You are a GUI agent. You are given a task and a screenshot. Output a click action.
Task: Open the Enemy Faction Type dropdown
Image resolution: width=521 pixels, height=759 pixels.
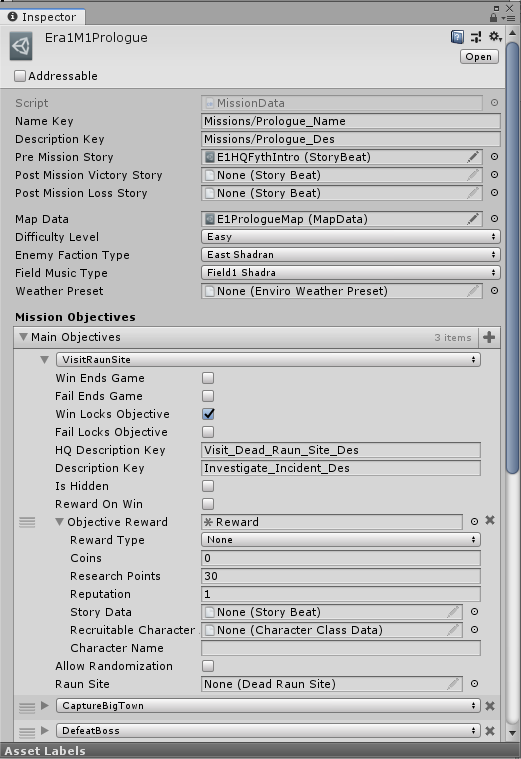click(351, 255)
